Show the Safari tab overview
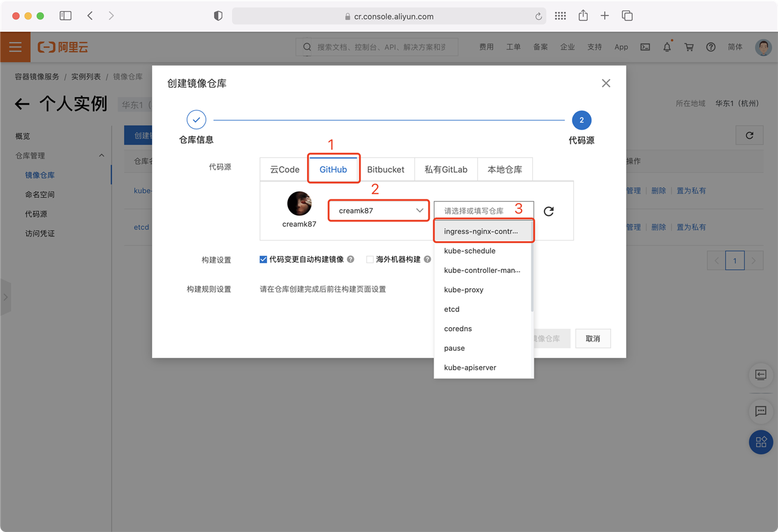778x532 pixels. 627,16
